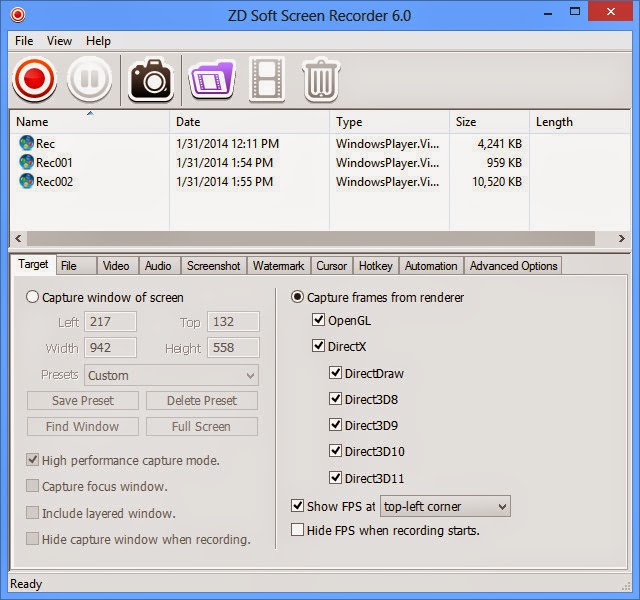Click the horizontal scrollbar of file list
The width and height of the screenshot is (640, 600).
[311, 238]
